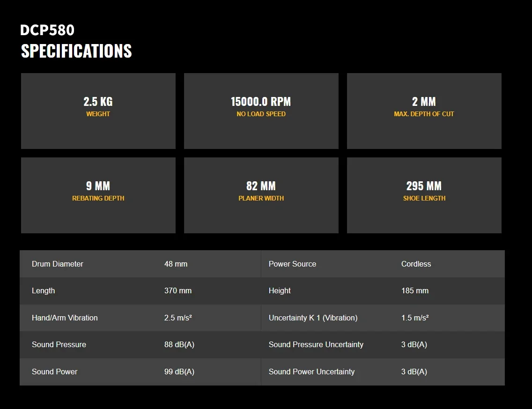Select the 2.5 KG Weight spec card
This screenshot has height=409, width=532.
[98, 111]
